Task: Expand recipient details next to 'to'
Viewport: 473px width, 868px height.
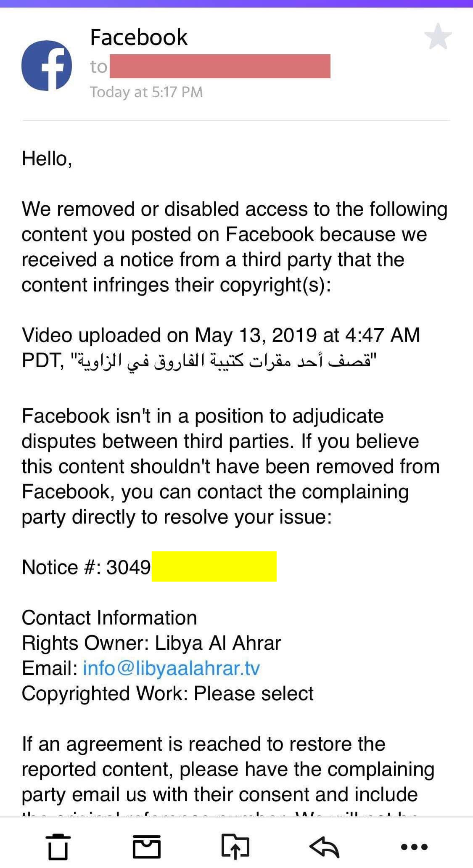Action: [99, 66]
